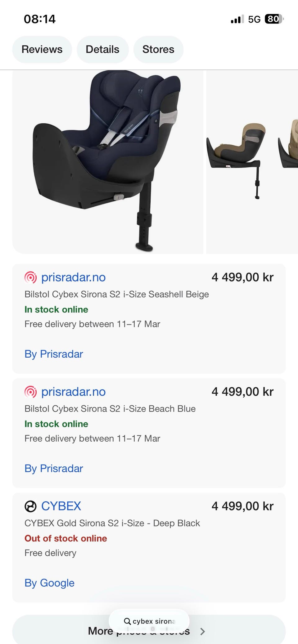Tap the search magnifier icon in pill
This screenshot has height=644, width=298.
(x=127, y=621)
